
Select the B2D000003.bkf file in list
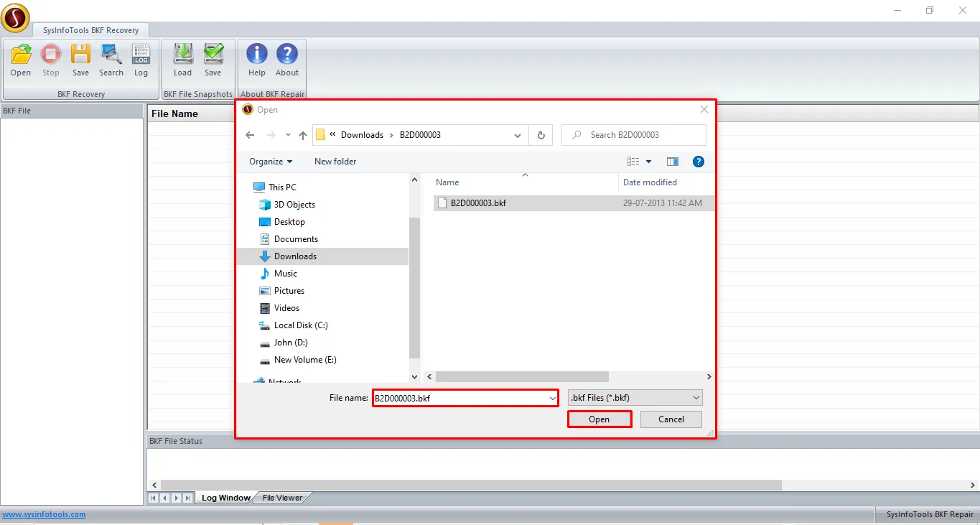[x=478, y=203]
